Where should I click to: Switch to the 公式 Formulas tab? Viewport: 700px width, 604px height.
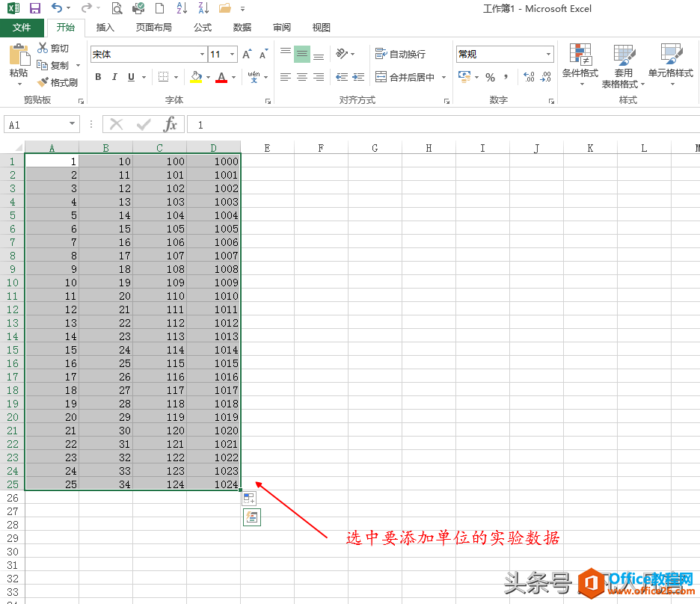click(202, 27)
